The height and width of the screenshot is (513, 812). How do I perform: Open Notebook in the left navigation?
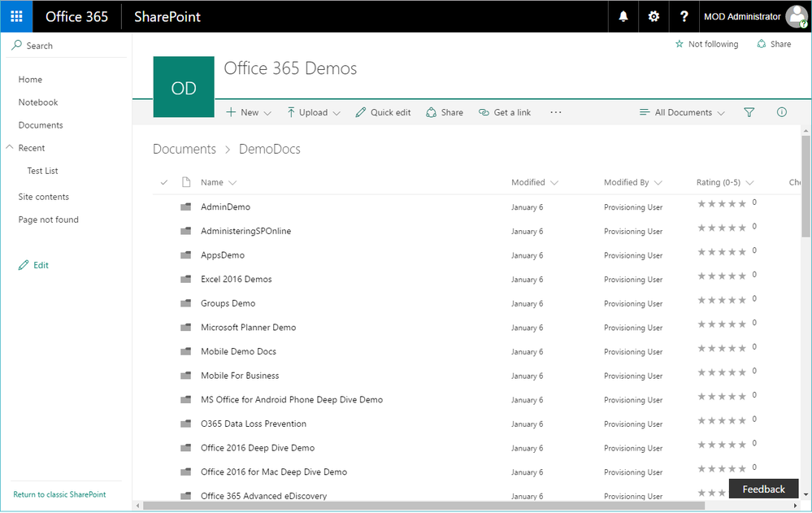point(38,102)
